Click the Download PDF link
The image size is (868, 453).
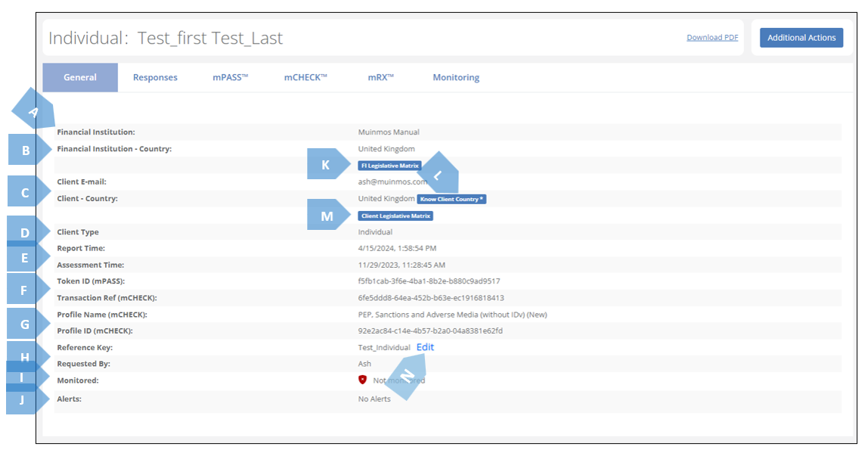pyautogui.click(x=712, y=38)
